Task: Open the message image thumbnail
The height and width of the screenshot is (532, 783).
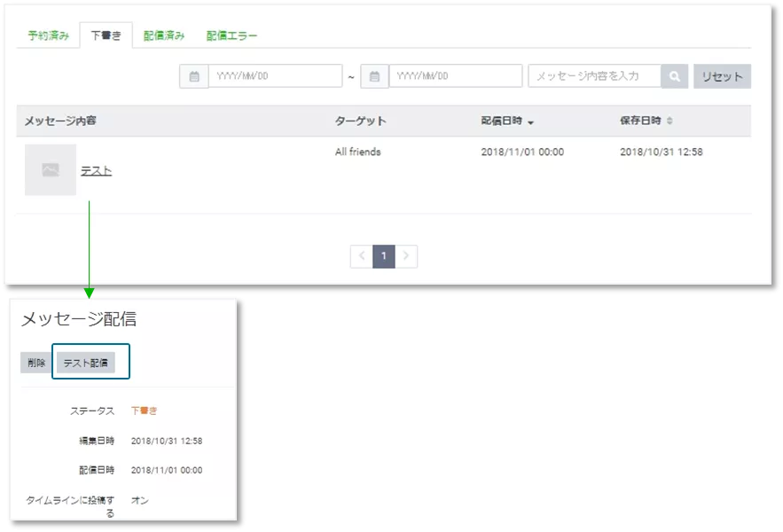Action: 51,169
